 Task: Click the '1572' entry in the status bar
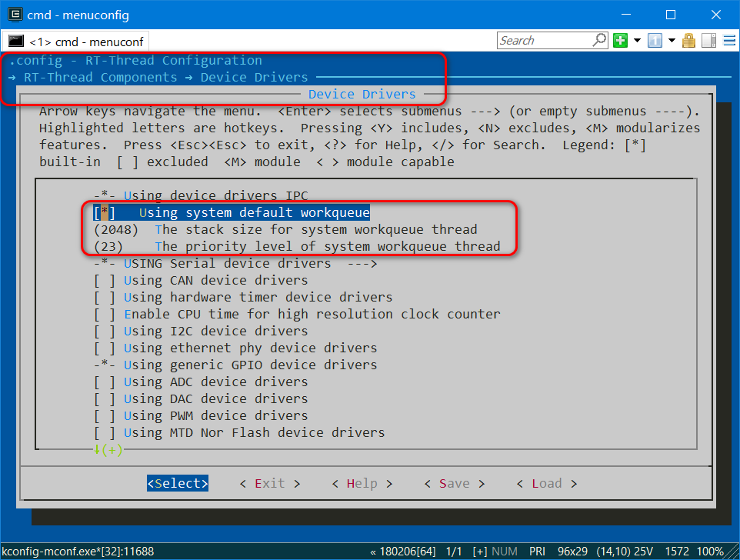point(677,551)
